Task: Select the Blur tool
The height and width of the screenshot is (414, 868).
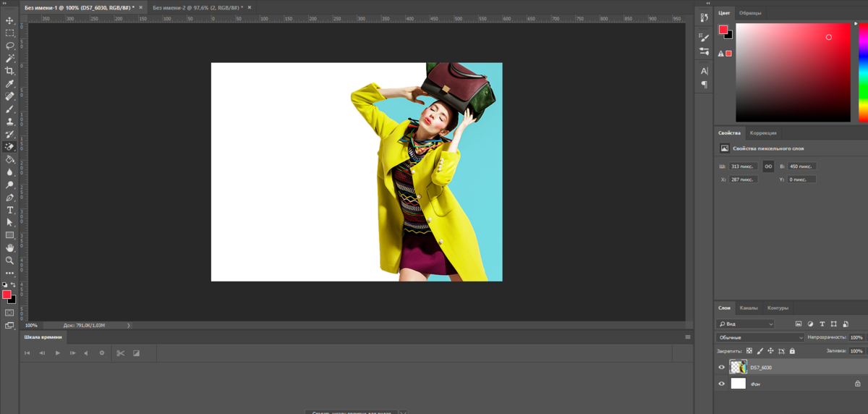Action: pyautogui.click(x=9, y=172)
